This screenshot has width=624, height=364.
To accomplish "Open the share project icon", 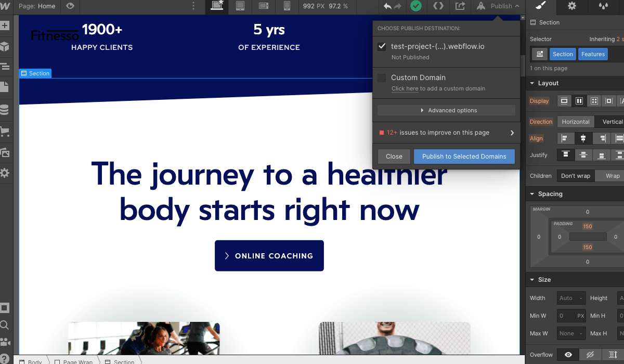I will pyautogui.click(x=460, y=6).
